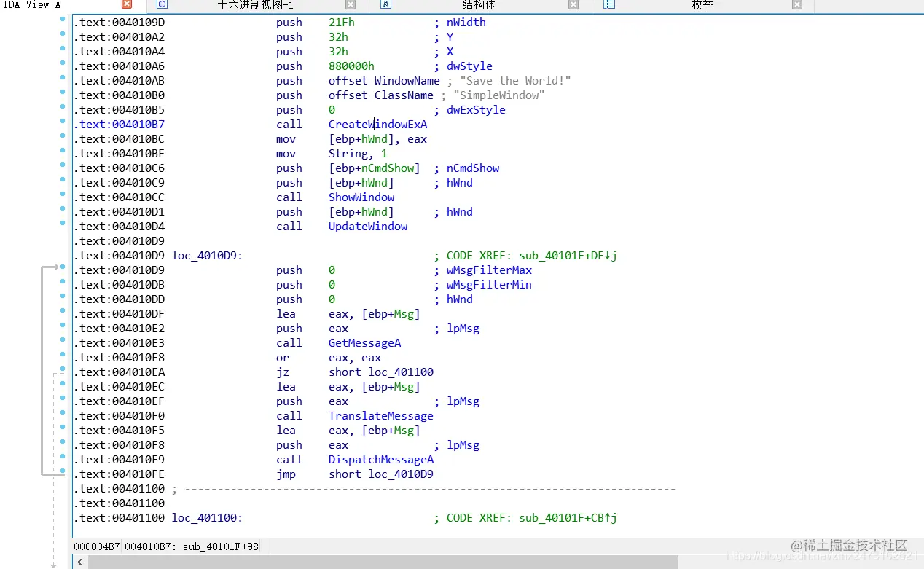The image size is (924, 569).
Task: Toggle breakpoint dot at address 004010FE
Action: [x=63, y=471]
